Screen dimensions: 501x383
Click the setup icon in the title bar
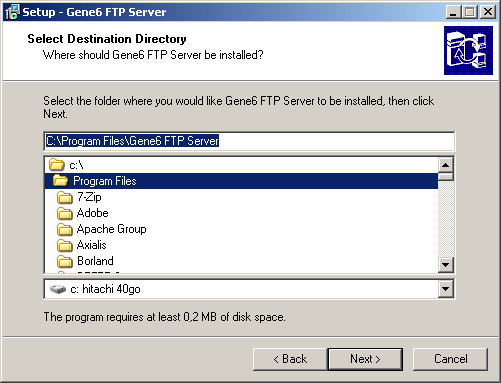[12, 12]
